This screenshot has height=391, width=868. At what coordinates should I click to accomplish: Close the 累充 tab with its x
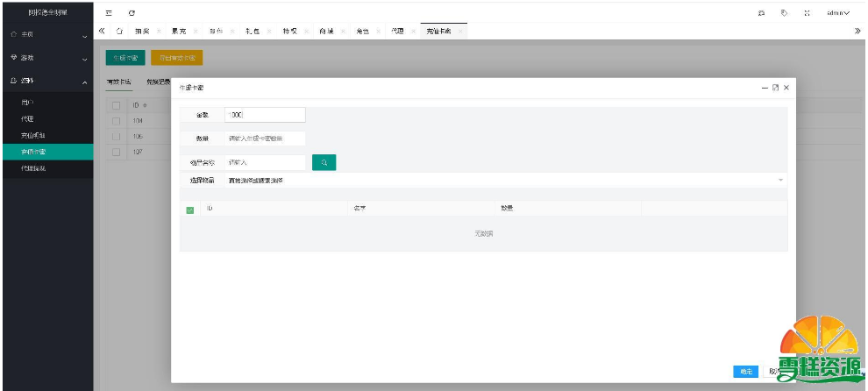click(196, 32)
